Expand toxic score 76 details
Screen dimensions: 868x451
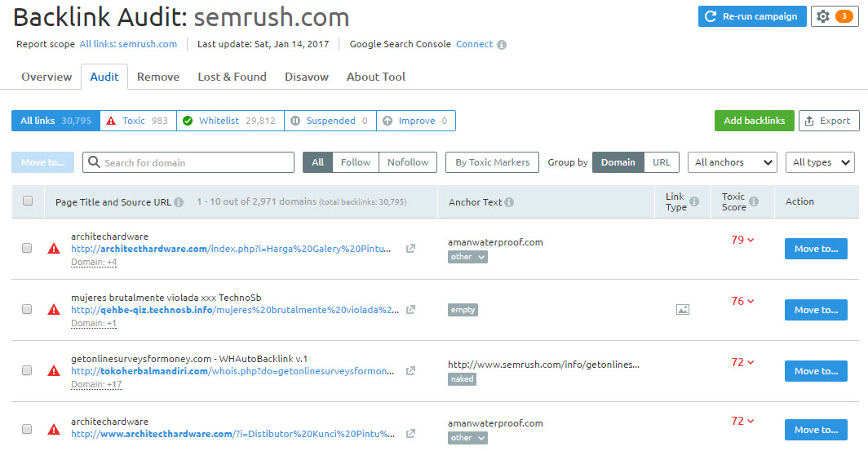(x=742, y=302)
